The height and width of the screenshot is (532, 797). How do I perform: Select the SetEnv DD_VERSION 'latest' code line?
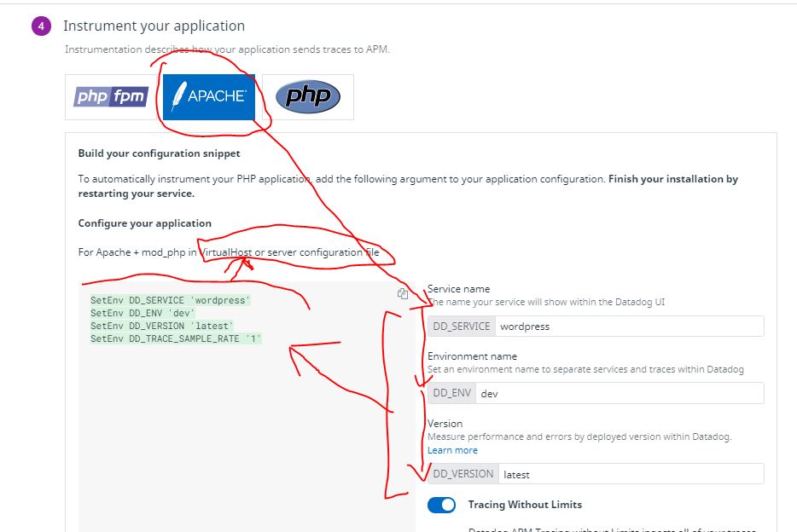[161, 326]
